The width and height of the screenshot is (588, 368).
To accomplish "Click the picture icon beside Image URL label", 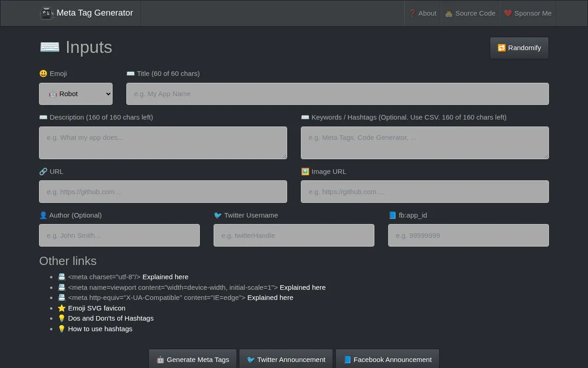I will tap(305, 172).
